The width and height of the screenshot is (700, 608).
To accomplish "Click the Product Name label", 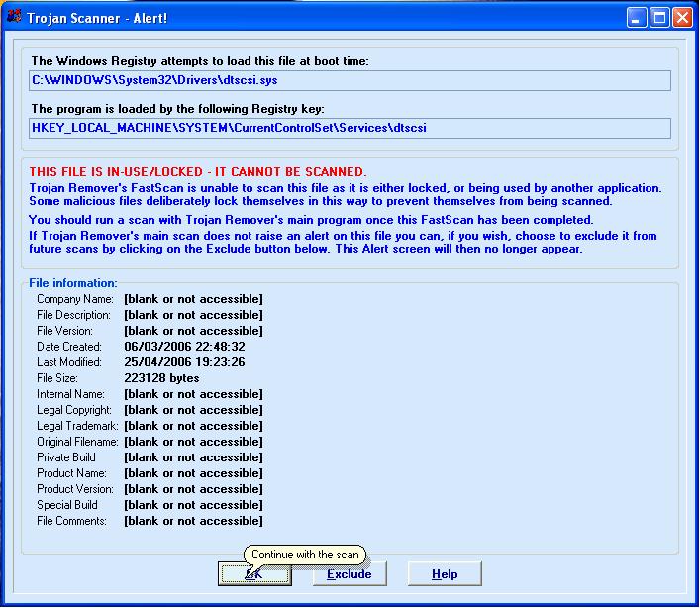I will pyautogui.click(x=71, y=473).
